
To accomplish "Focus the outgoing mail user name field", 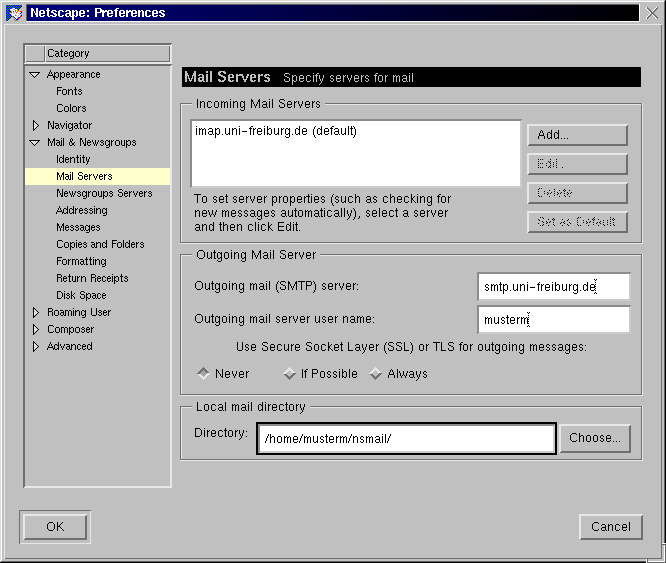I will click(x=553, y=319).
